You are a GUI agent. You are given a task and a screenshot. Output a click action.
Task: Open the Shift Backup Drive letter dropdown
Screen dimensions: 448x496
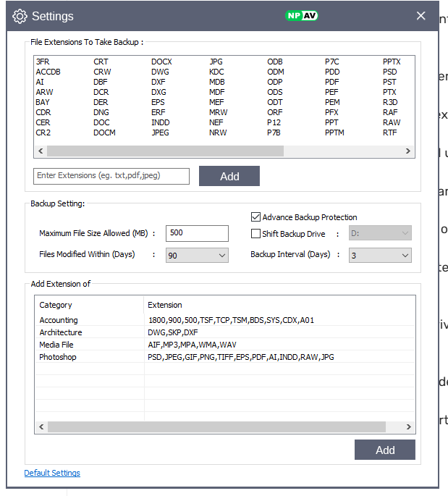(380, 234)
